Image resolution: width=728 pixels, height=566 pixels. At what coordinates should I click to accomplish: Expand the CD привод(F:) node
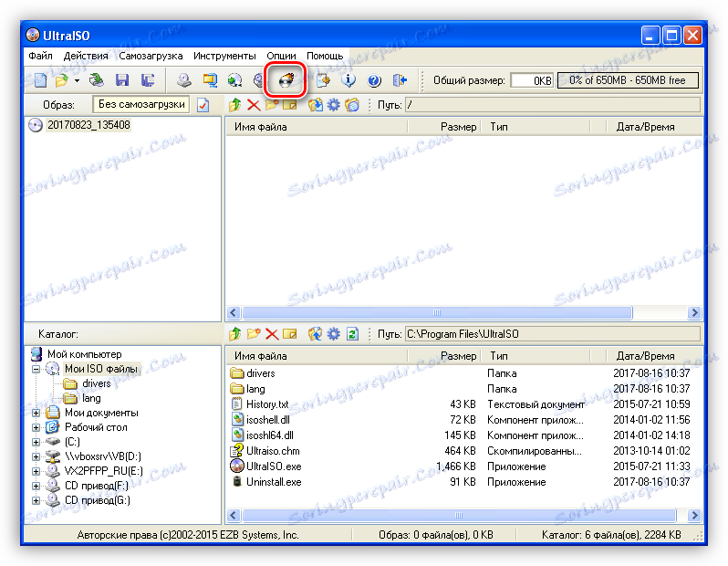[36, 486]
